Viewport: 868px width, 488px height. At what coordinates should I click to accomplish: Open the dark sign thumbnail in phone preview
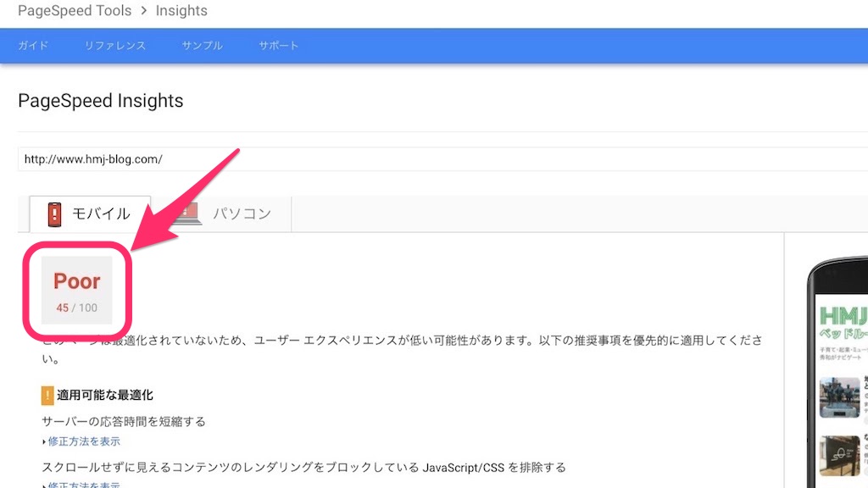(x=840, y=456)
